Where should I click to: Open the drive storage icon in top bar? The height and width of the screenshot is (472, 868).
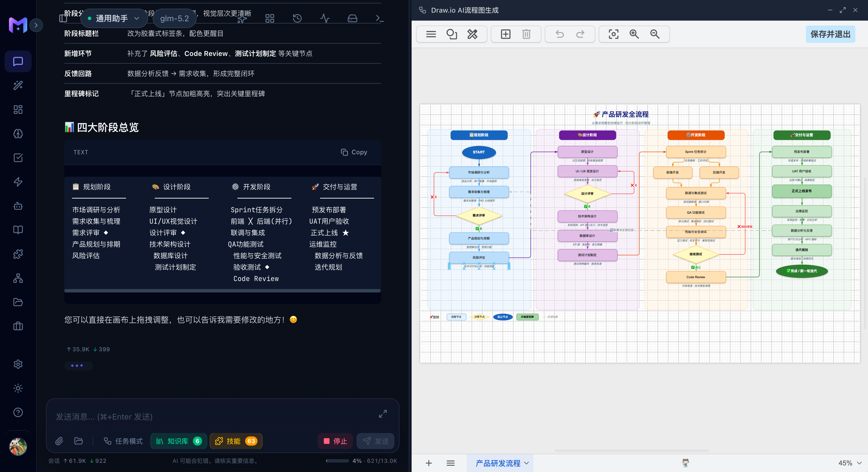(352, 18)
